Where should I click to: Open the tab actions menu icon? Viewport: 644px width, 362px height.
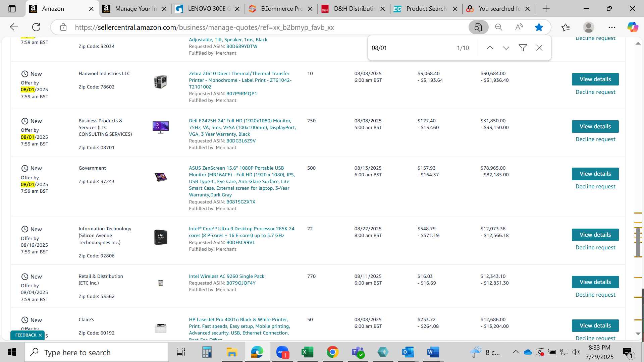tap(12, 9)
